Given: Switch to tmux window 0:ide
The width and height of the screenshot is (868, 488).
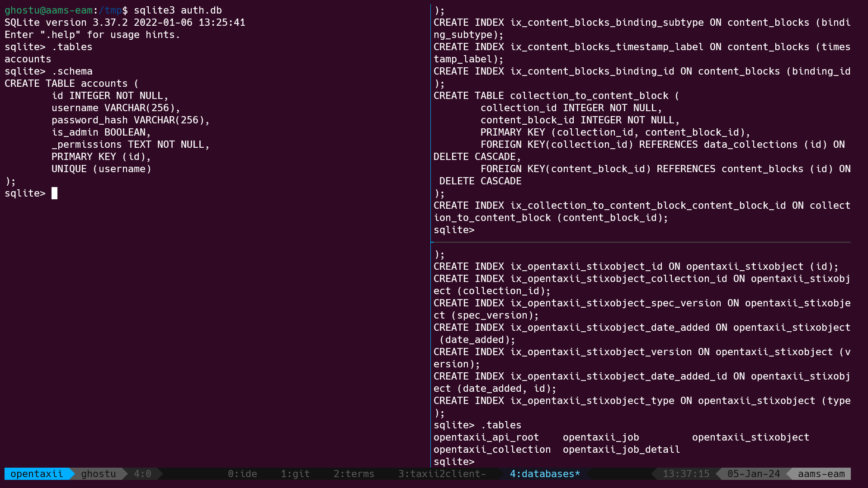Looking at the screenshot, I should (242, 474).
